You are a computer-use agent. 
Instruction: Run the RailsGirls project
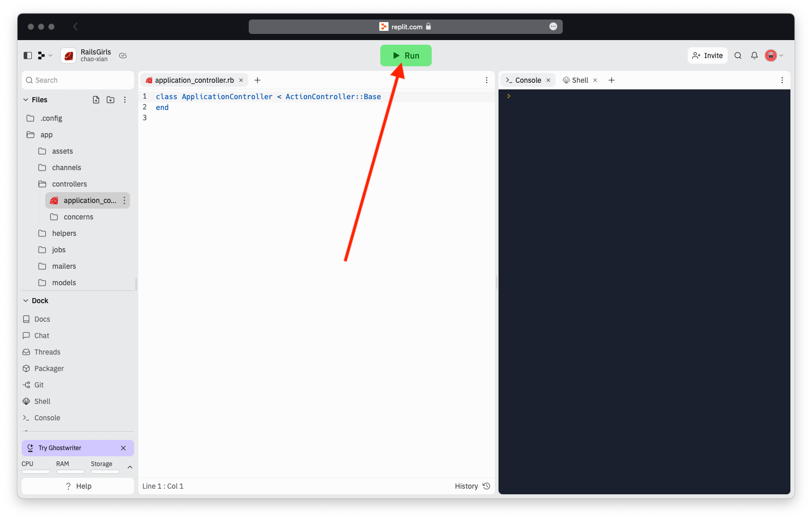coord(406,55)
